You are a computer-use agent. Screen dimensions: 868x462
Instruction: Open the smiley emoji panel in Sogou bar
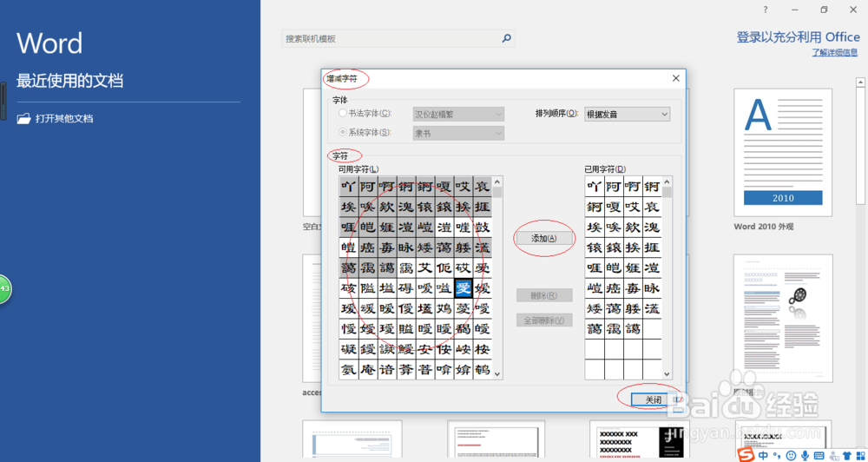tap(792, 455)
